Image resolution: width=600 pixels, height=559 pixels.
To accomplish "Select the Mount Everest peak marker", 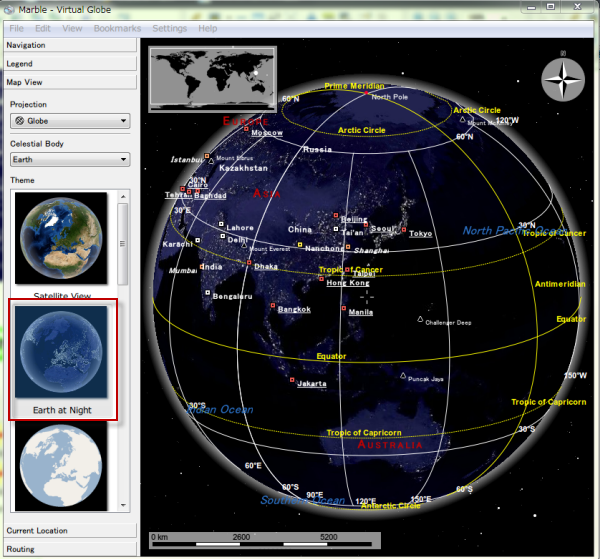I will coord(245,246).
